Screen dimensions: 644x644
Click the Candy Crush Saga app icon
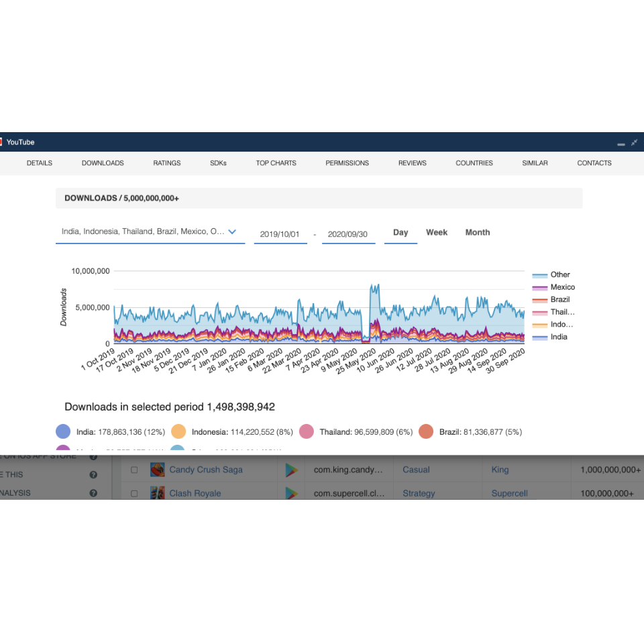(x=158, y=470)
